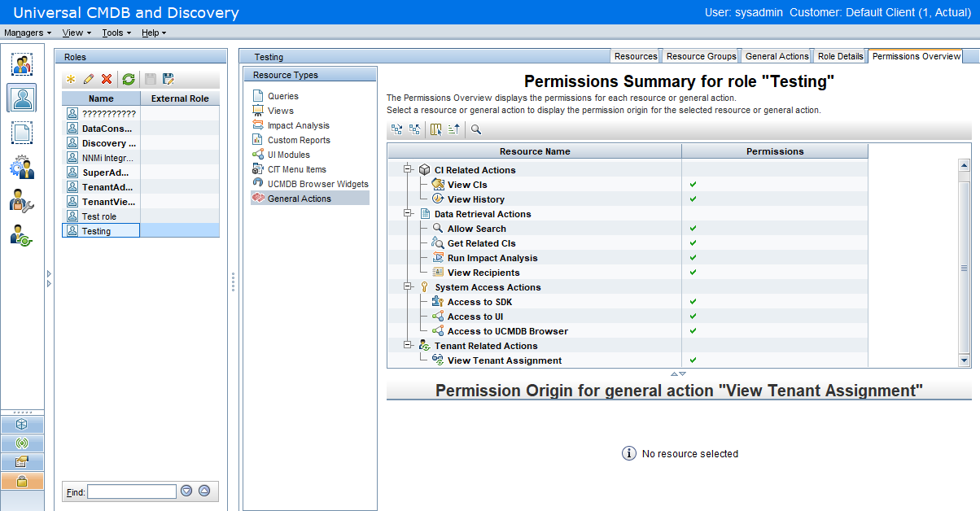Click the Save As disk-with-pencil icon
Viewport: 980px width, 511px height.
pyautogui.click(x=168, y=79)
